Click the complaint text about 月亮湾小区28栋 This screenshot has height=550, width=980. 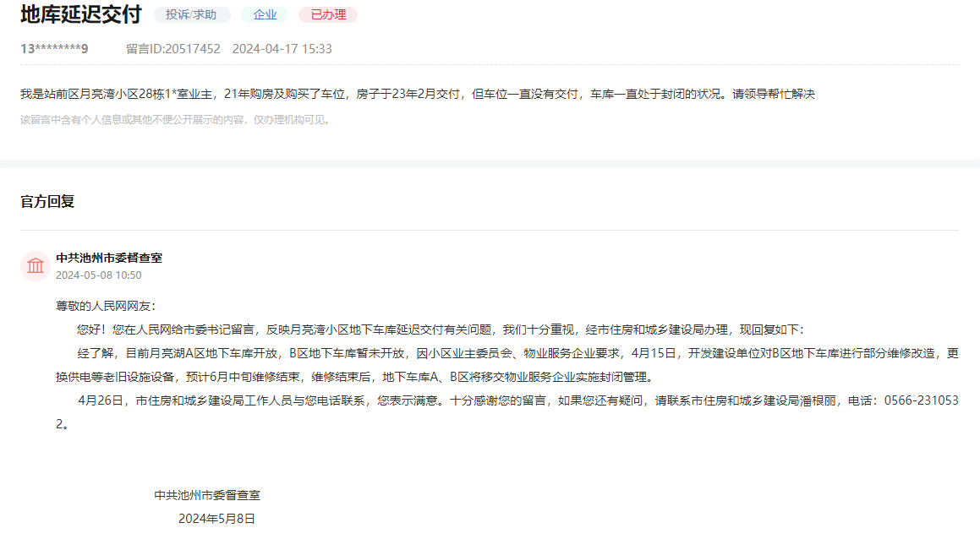[418, 95]
